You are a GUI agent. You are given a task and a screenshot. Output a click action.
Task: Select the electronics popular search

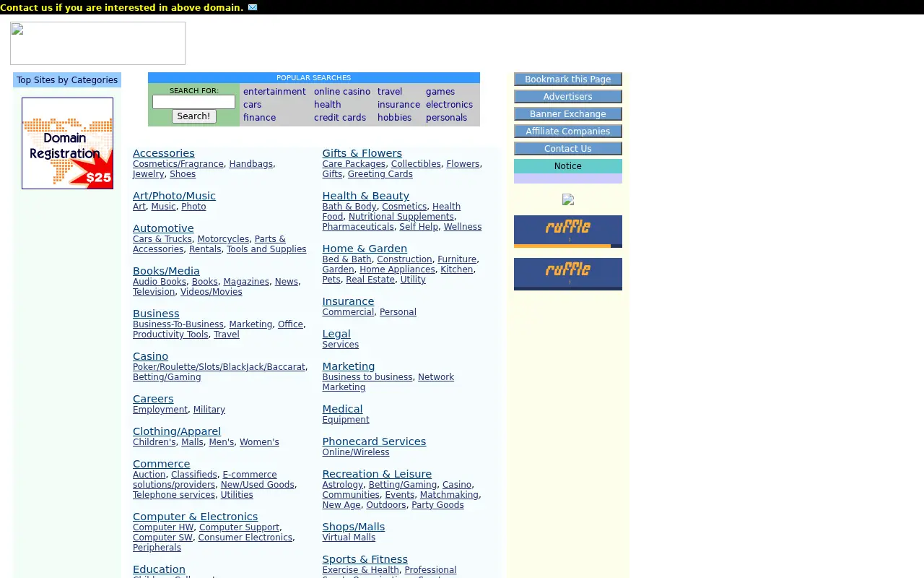click(449, 105)
